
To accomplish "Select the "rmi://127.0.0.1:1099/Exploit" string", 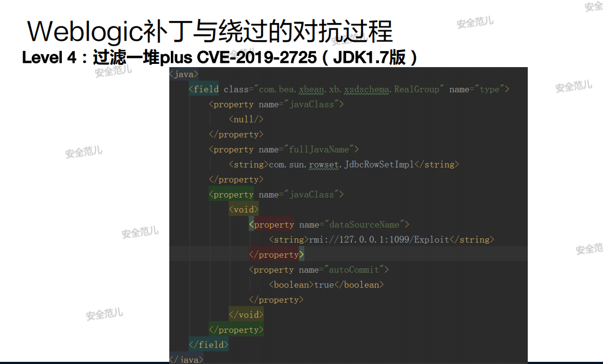I will point(379,239).
